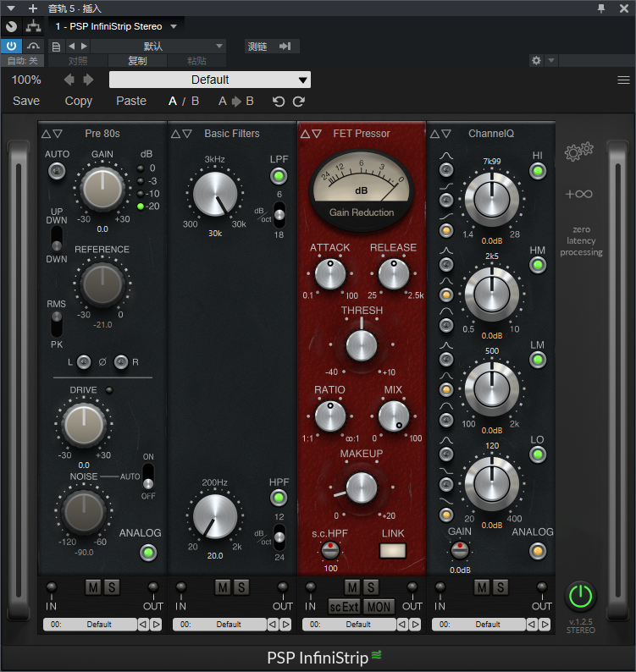The image size is (636, 672).
Task: Open the host 默认 preset dropdown
Action: pyautogui.click(x=158, y=47)
